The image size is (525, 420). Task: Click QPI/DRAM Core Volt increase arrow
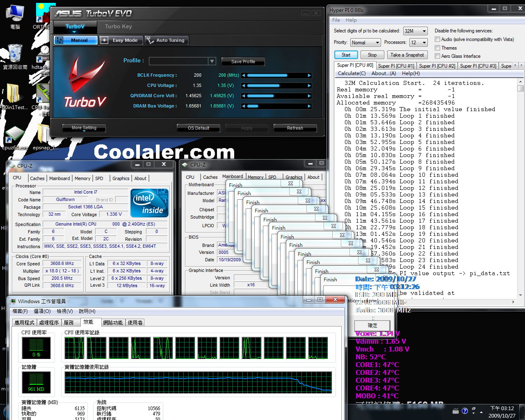(309, 96)
